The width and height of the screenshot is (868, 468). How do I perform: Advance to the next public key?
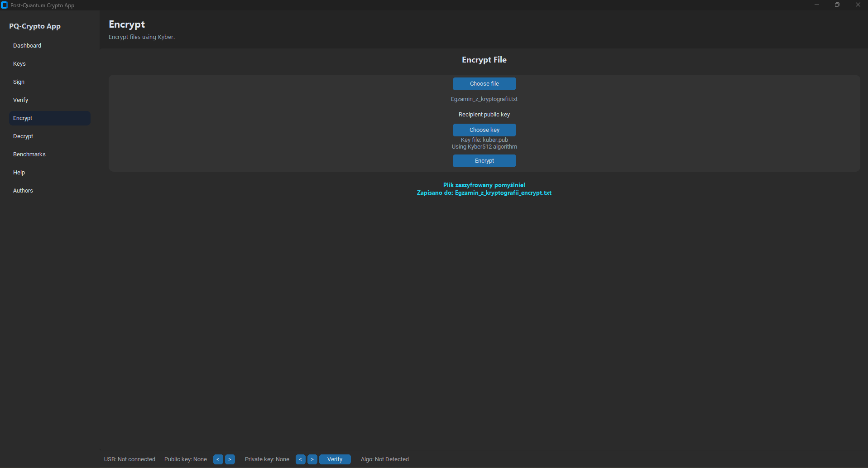(x=230, y=459)
